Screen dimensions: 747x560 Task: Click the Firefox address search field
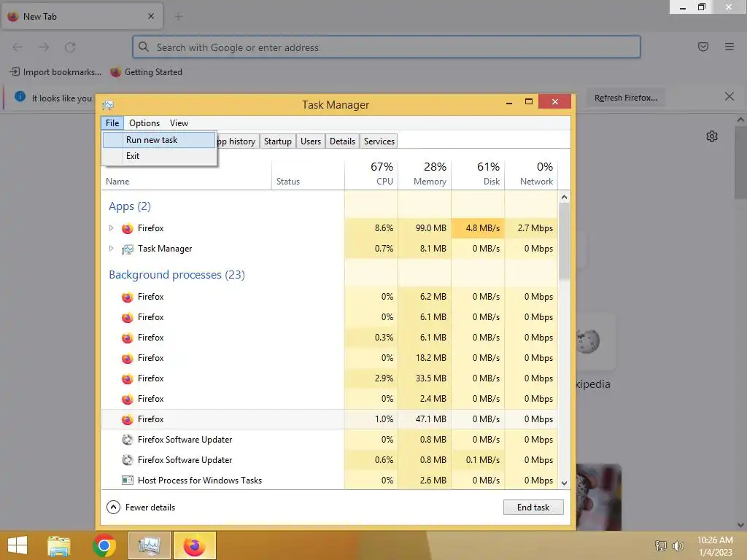(x=387, y=47)
